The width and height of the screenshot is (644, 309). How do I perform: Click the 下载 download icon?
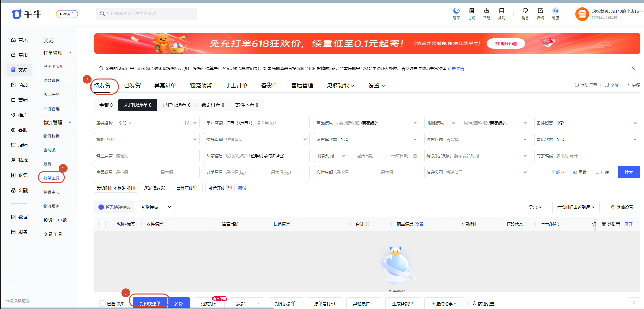point(486,11)
